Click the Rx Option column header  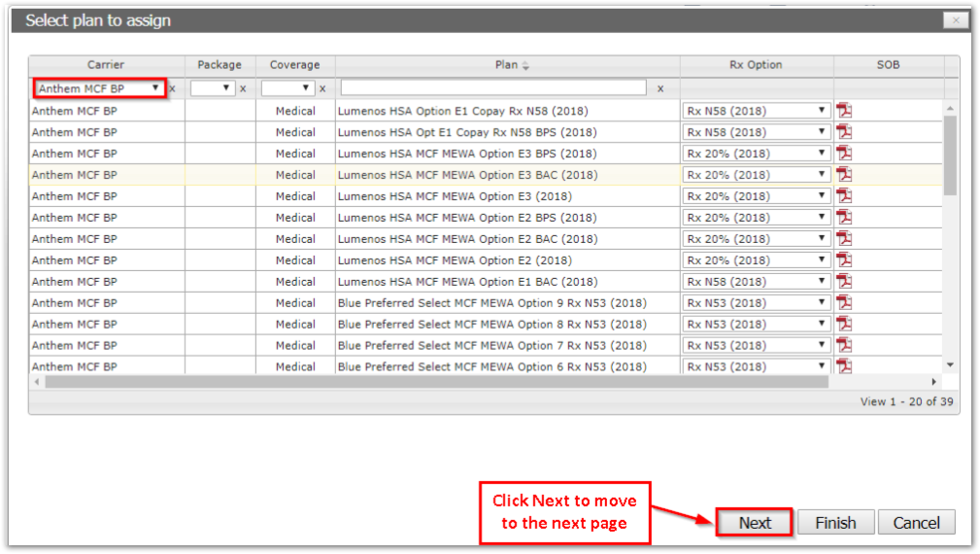pos(756,65)
